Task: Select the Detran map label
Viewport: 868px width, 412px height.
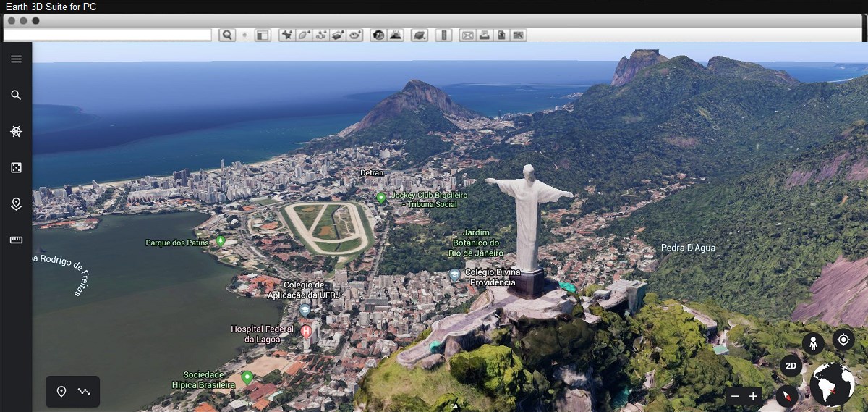Action: coord(372,173)
